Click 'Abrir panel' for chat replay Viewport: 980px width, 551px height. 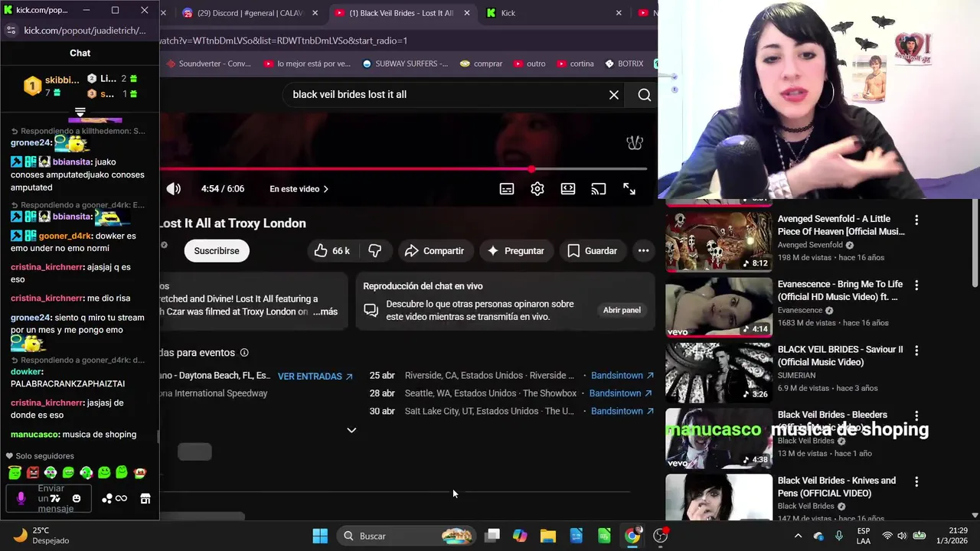click(x=622, y=310)
